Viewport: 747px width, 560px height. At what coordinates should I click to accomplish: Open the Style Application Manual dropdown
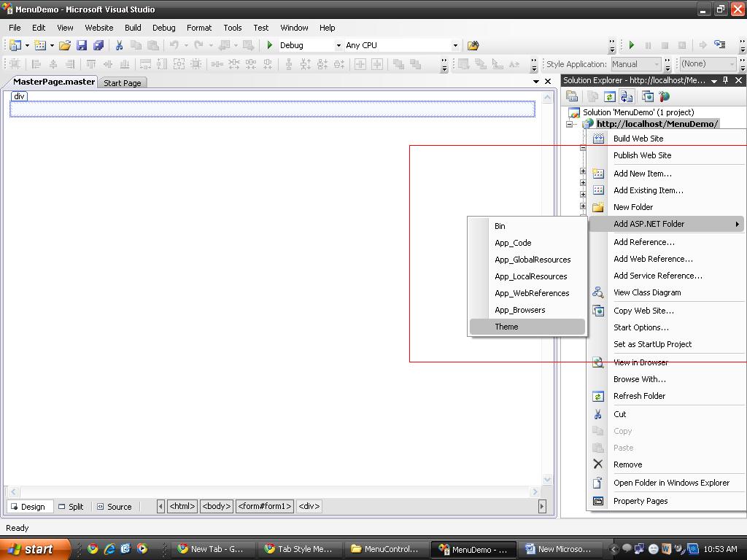(657, 64)
